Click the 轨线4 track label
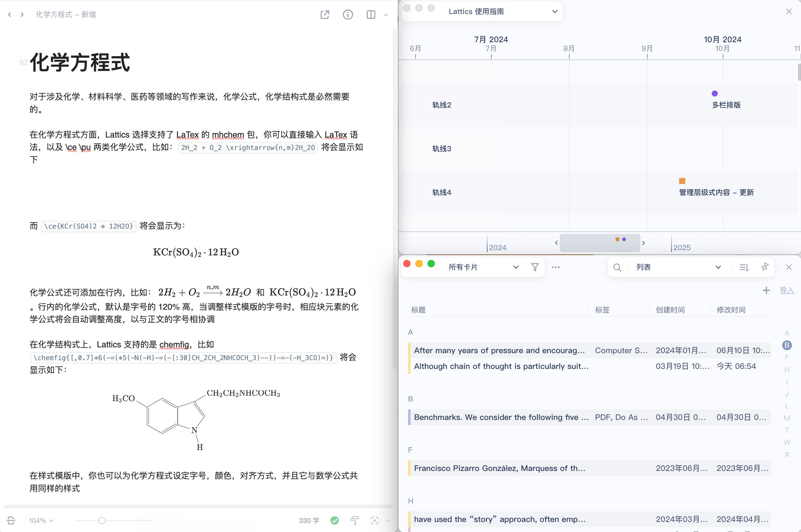This screenshot has width=801, height=532. pos(442,193)
